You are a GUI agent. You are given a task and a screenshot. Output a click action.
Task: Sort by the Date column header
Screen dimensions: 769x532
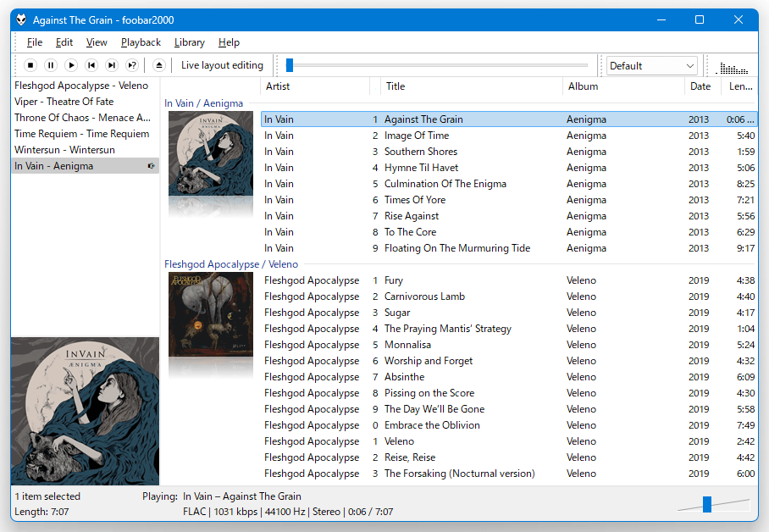pos(702,86)
